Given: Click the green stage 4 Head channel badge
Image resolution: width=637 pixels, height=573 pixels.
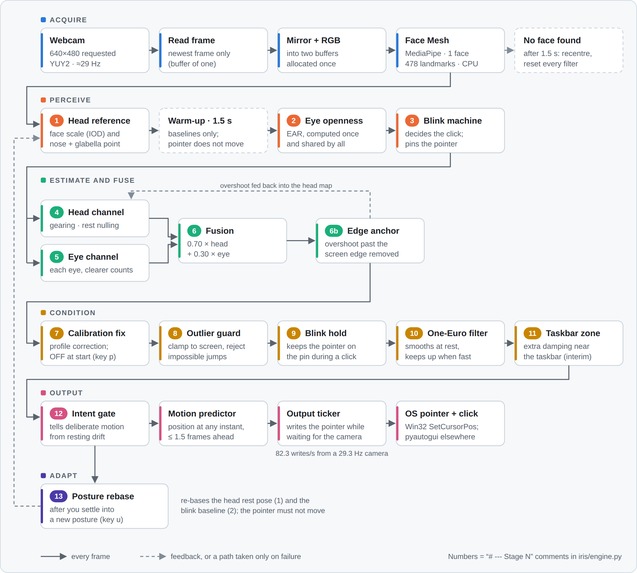Looking at the screenshot, I should coord(56,212).
